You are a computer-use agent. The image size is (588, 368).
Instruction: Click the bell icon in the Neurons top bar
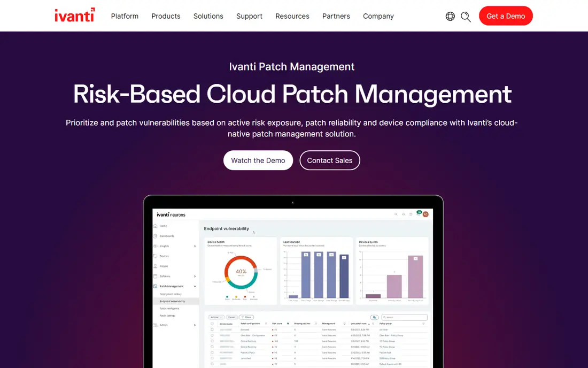click(x=404, y=214)
